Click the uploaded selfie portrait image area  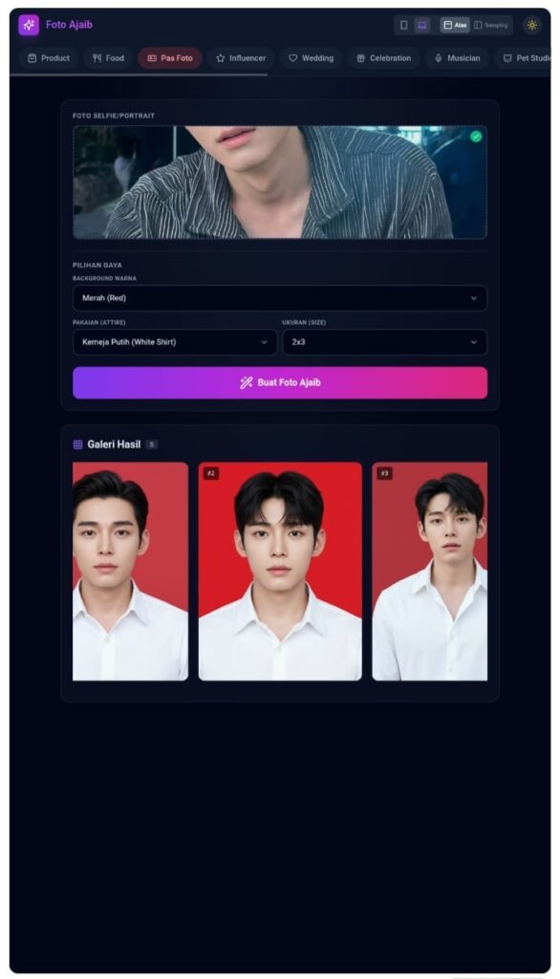click(280, 183)
